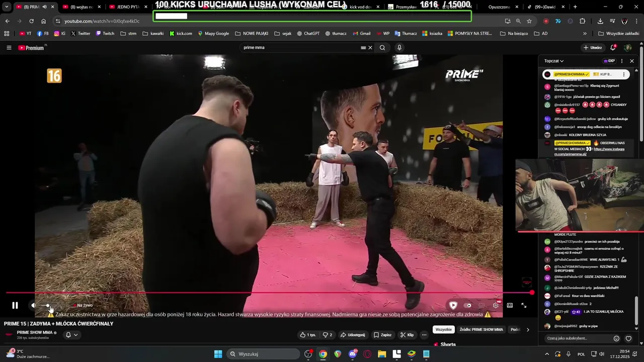Open the tab search dropdown arrow
The image size is (644, 362).
tap(7, 7)
